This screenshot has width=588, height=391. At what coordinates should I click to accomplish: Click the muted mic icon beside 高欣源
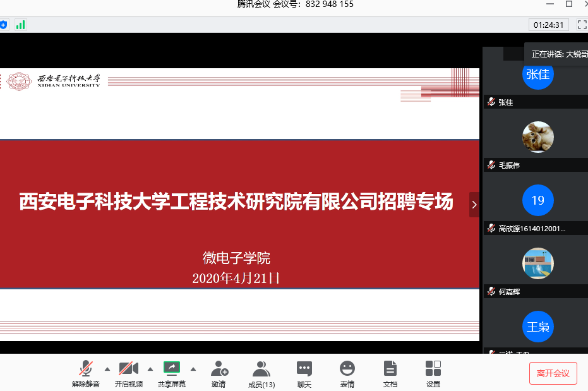click(491, 228)
